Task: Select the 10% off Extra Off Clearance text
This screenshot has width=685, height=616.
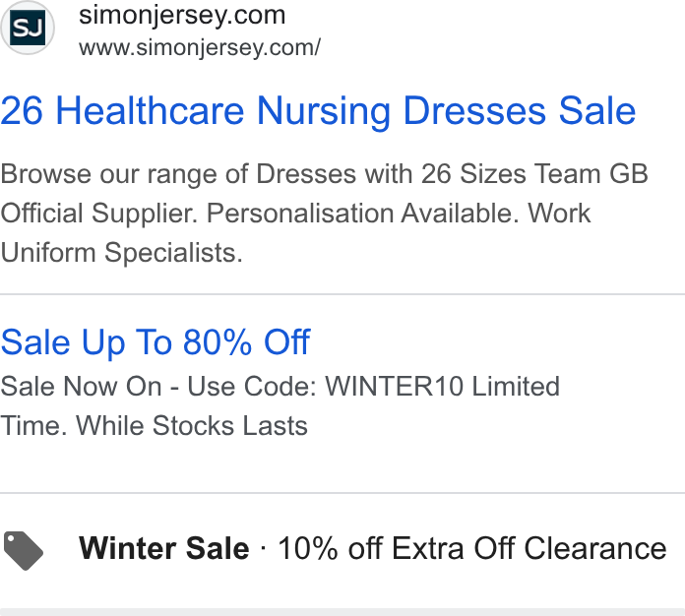Action: [x=472, y=548]
